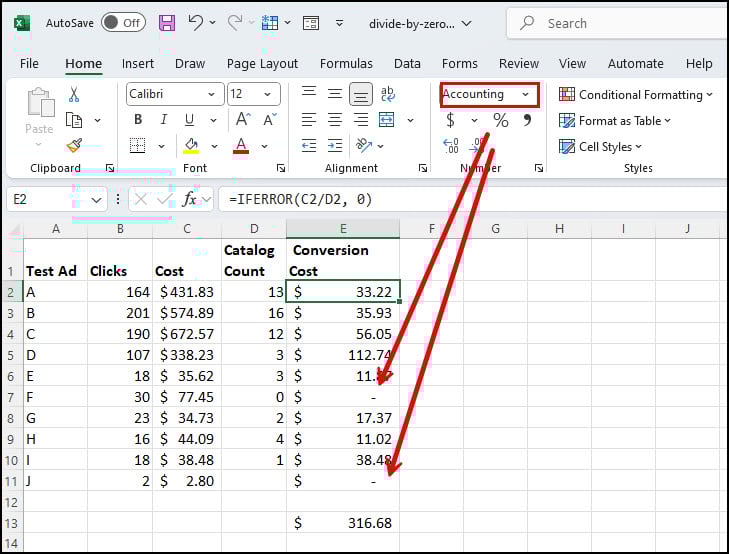
Task: Click Decrease Indent icon
Action: pyautogui.click(x=309, y=146)
